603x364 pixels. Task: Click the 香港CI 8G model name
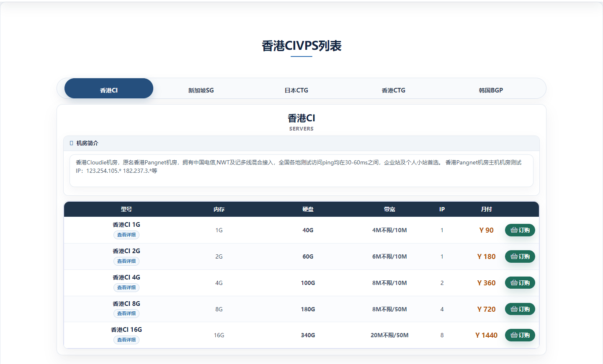pyautogui.click(x=126, y=304)
